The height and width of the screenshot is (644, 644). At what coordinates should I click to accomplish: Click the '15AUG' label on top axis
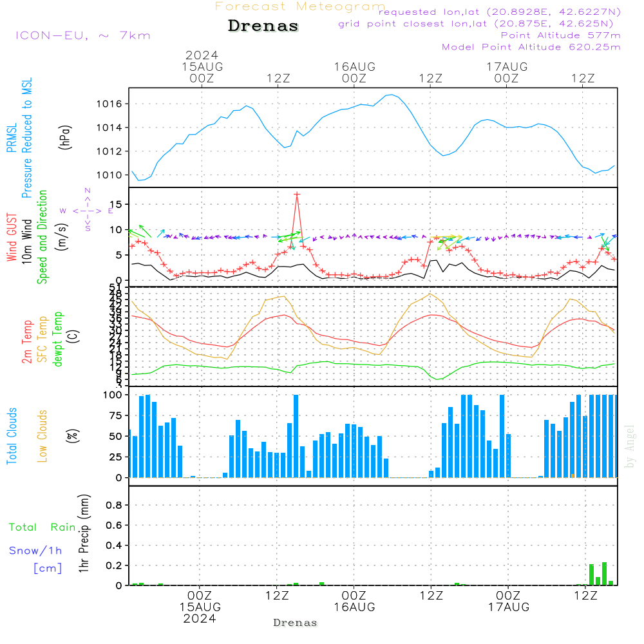(x=202, y=66)
